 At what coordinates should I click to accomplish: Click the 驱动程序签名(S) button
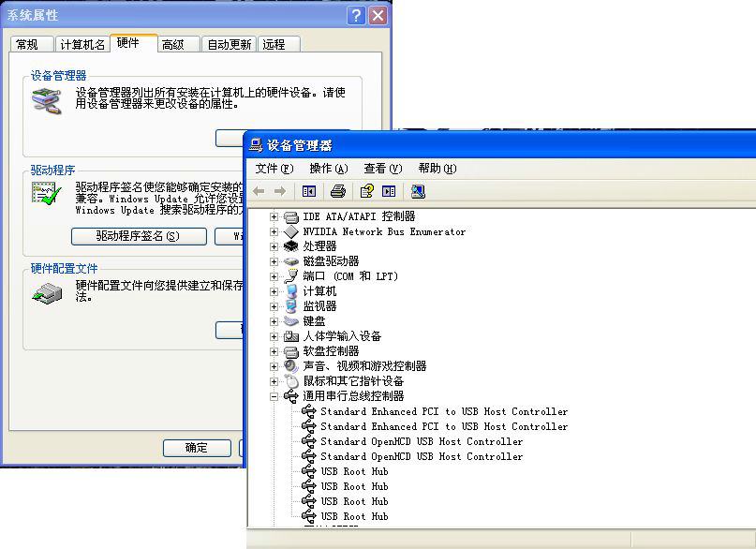[139, 236]
